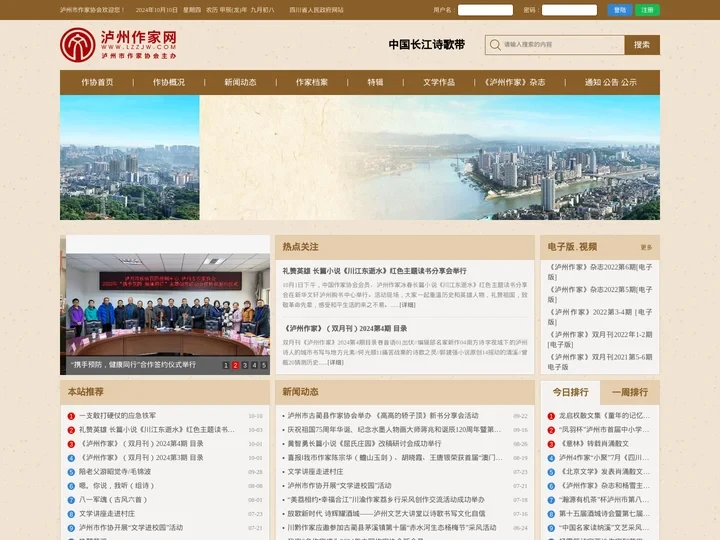This screenshot has width=720, height=540.
Task: Open 《泸州作家》杂志2022第6期 electronic edition
Action: [600, 272]
